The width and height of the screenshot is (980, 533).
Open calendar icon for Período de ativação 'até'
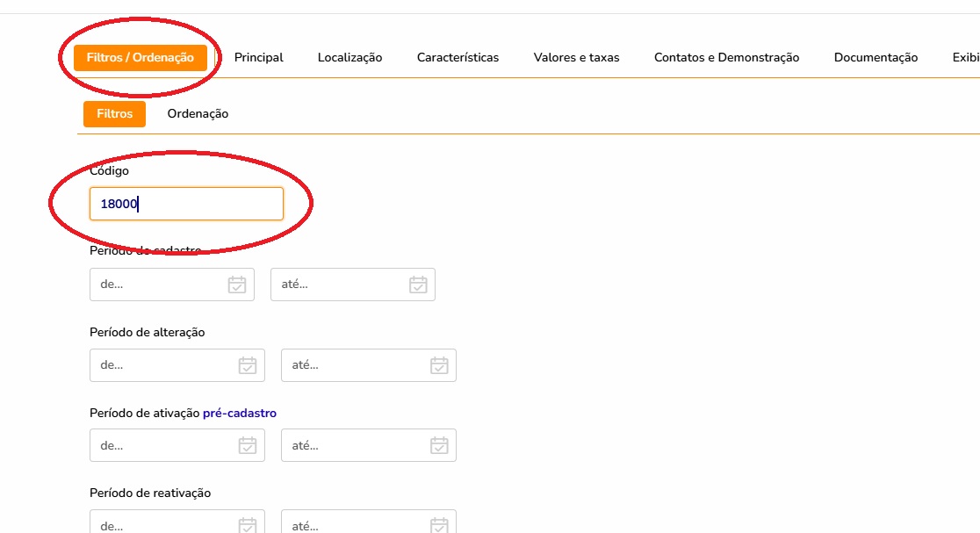point(439,445)
